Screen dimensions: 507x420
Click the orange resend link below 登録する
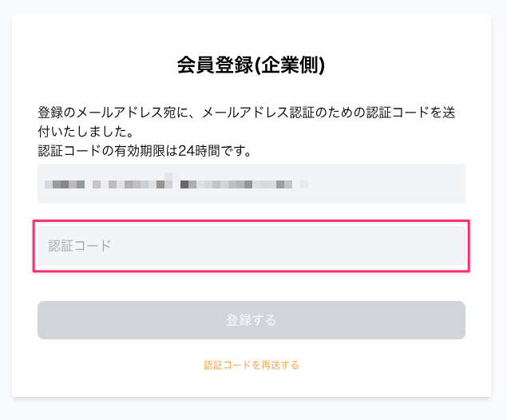click(x=252, y=365)
